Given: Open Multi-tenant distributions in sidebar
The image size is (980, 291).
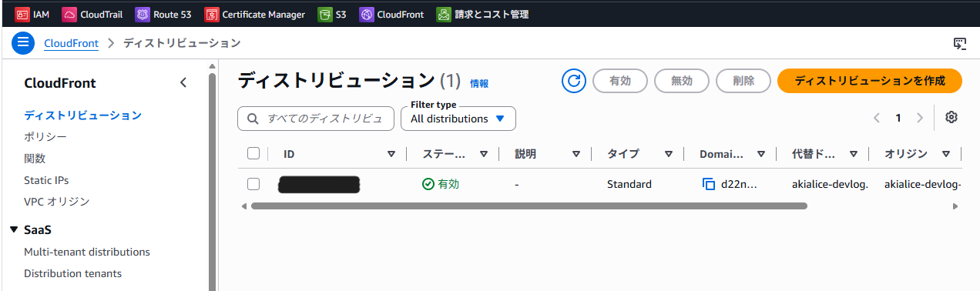Looking at the screenshot, I should click(x=87, y=252).
